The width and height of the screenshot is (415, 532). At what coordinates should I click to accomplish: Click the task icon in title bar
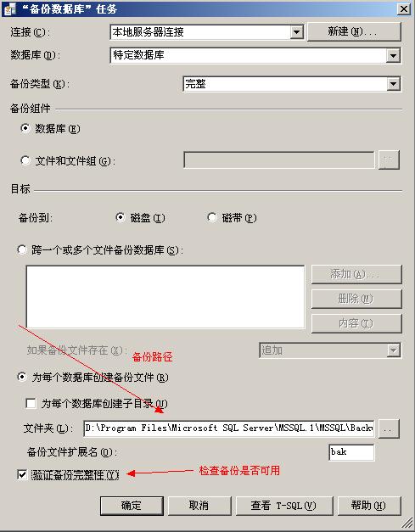click(x=9, y=8)
